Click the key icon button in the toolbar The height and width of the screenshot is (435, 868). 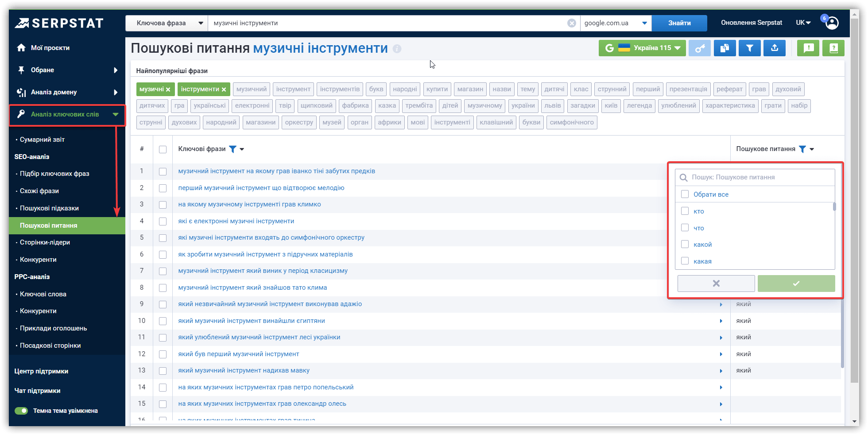[x=700, y=48]
